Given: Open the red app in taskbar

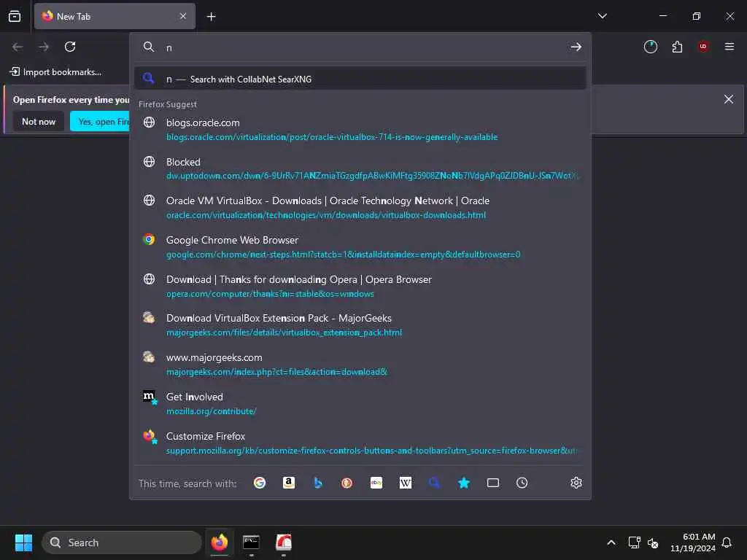Looking at the screenshot, I should coord(284,542).
